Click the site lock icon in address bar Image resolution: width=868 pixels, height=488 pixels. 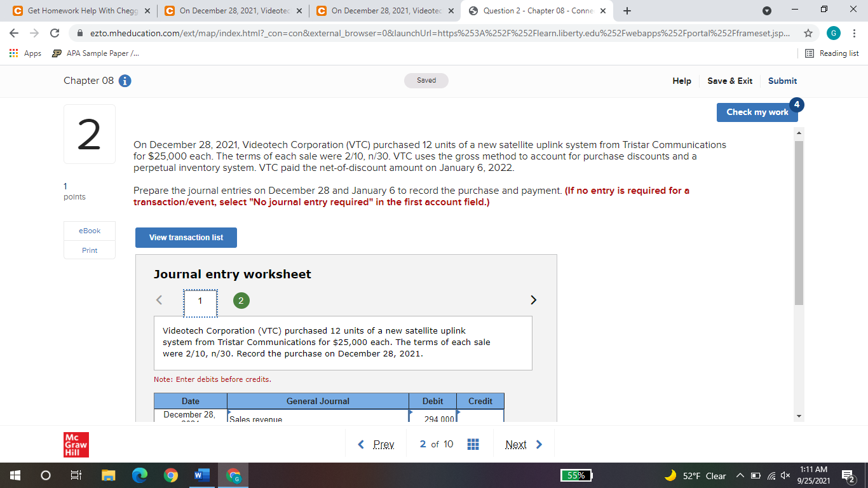[x=80, y=33]
